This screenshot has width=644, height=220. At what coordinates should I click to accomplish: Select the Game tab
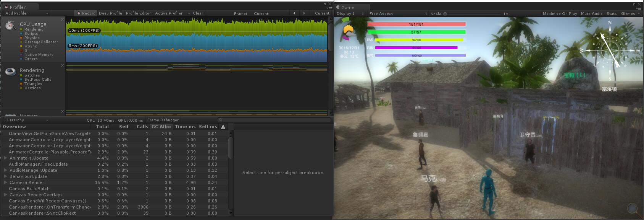(x=347, y=8)
